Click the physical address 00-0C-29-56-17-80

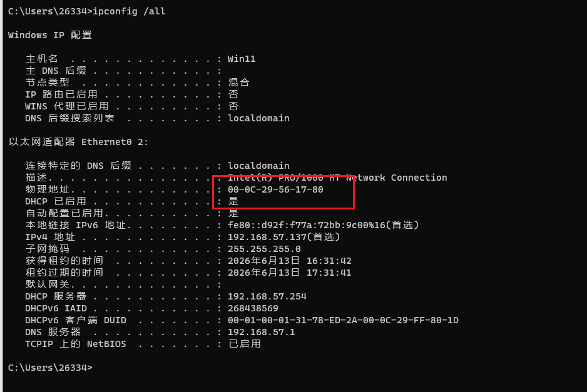(x=275, y=189)
